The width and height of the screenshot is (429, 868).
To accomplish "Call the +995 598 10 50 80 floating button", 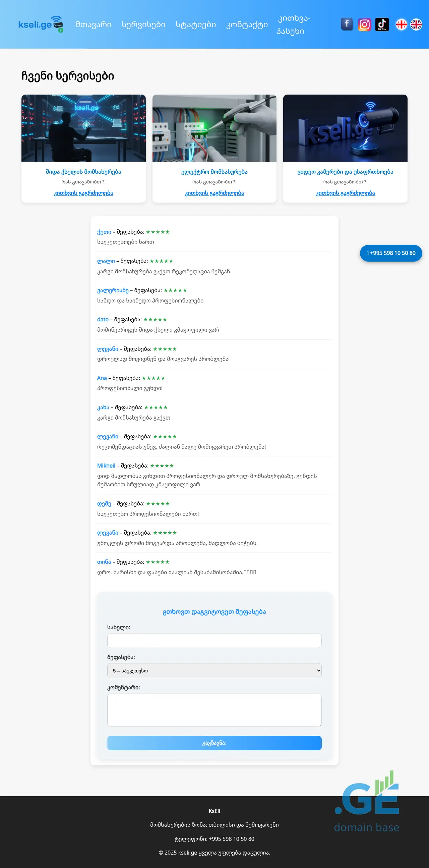I will coord(390,253).
